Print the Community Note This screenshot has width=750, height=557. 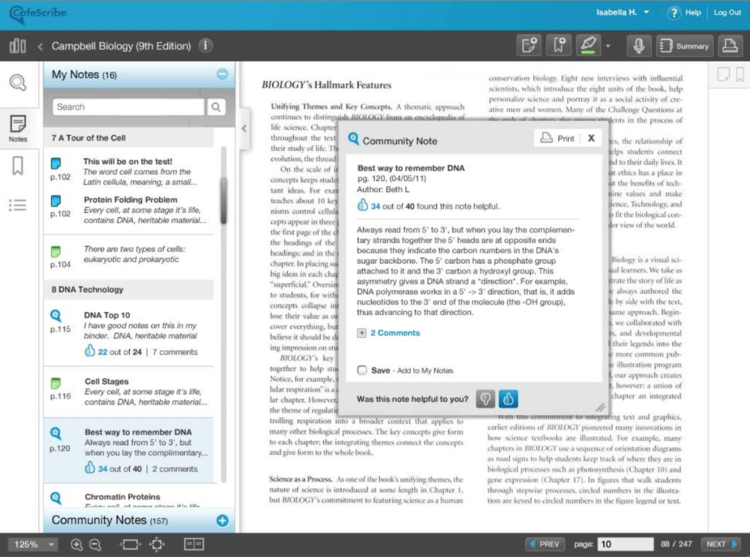click(557, 138)
